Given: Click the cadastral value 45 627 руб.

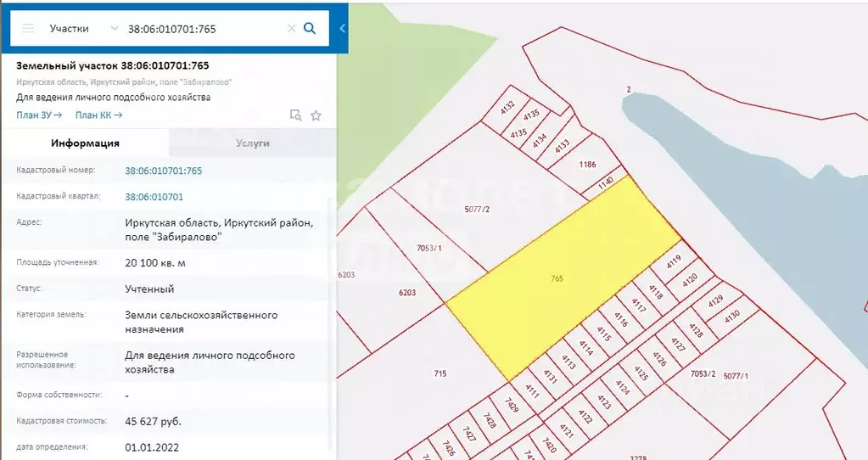Looking at the screenshot, I should [153, 422].
